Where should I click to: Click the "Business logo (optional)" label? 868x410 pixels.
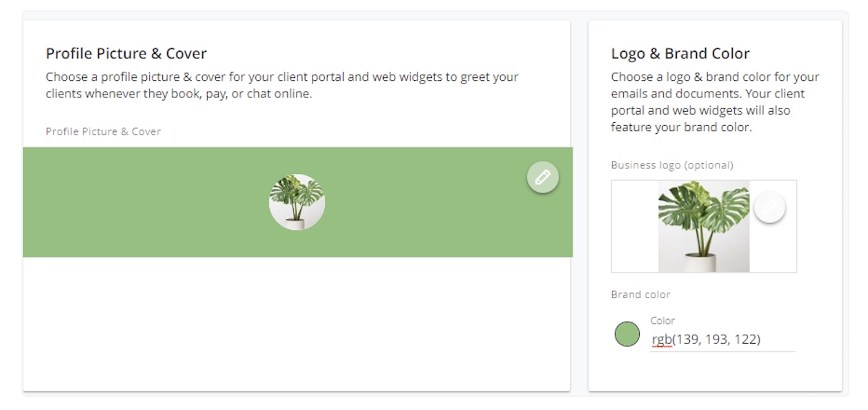tap(672, 165)
